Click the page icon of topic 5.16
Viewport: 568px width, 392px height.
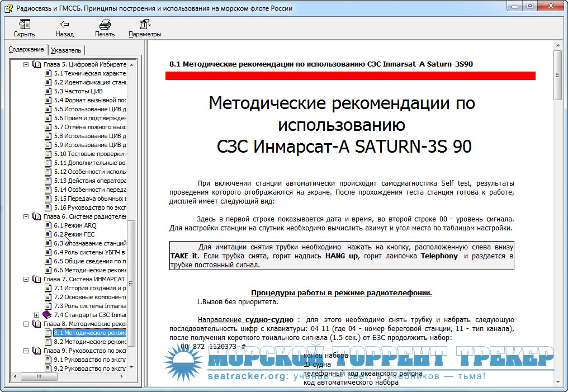click(48, 207)
